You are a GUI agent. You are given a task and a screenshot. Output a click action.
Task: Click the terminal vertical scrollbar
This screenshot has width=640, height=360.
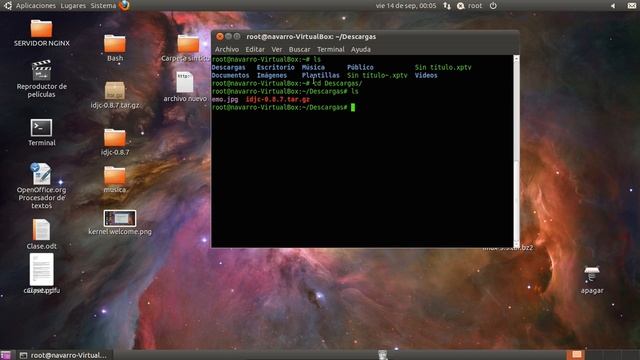coord(516,151)
